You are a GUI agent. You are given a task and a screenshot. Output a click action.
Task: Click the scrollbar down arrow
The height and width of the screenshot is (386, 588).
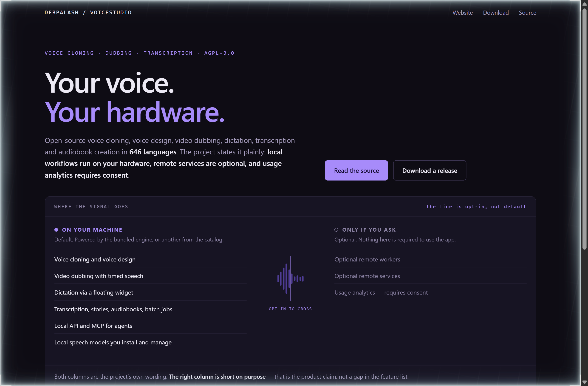click(x=584, y=382)
